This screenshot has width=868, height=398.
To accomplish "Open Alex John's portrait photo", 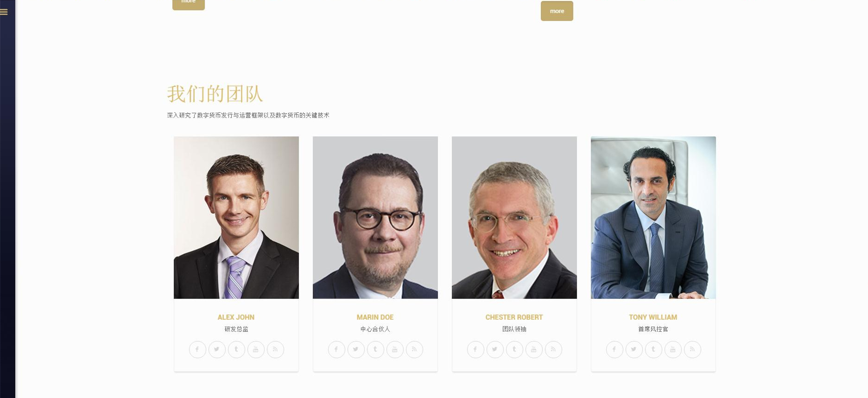I will 236,218.
